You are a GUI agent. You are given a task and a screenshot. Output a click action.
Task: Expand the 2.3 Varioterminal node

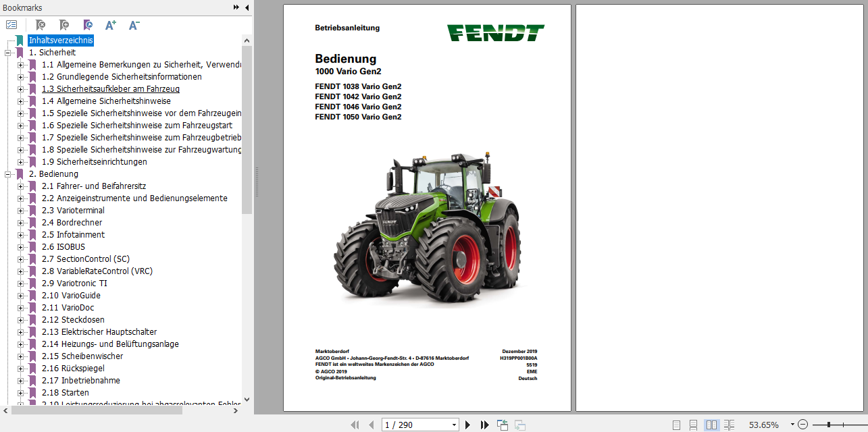pos(20,211)
